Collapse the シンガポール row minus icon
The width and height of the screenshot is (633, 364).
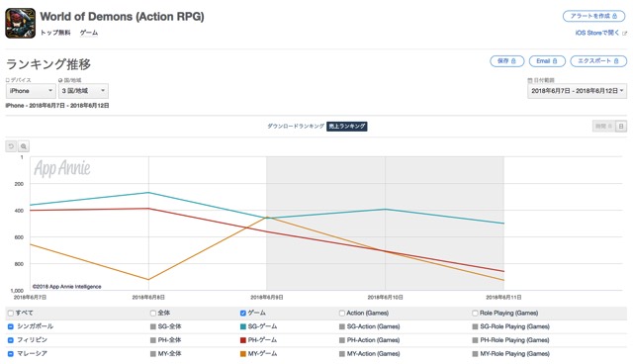[11, 326]
